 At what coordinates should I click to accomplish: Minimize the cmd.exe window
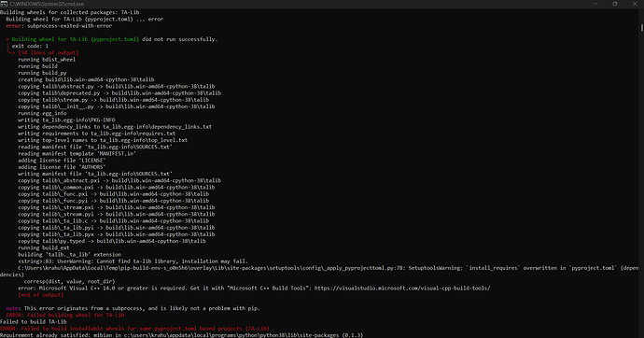tap(595, 4)
